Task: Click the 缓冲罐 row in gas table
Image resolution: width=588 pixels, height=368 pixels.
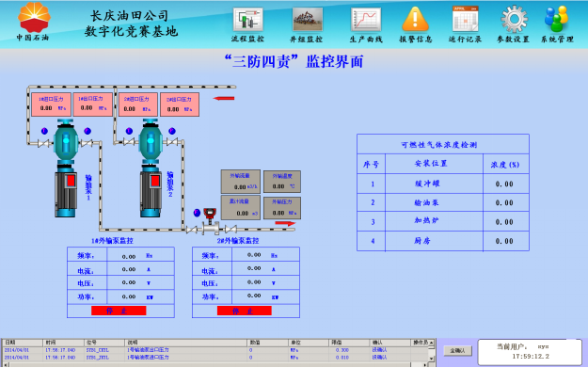Action: (443, 184)
